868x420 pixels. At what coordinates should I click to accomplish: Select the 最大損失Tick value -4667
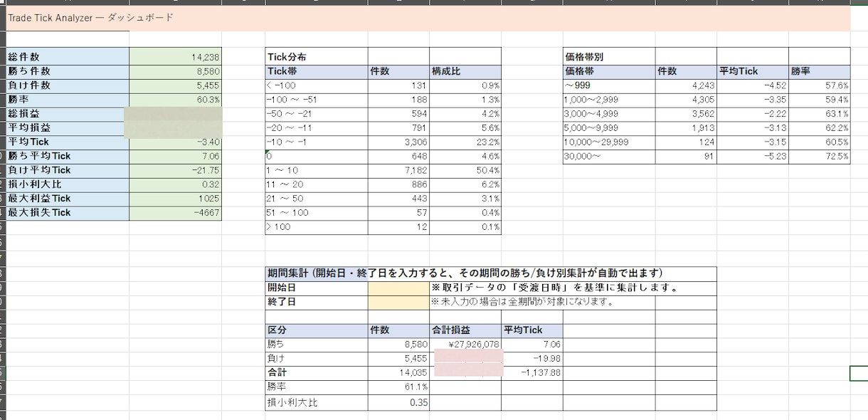(176, 212)
